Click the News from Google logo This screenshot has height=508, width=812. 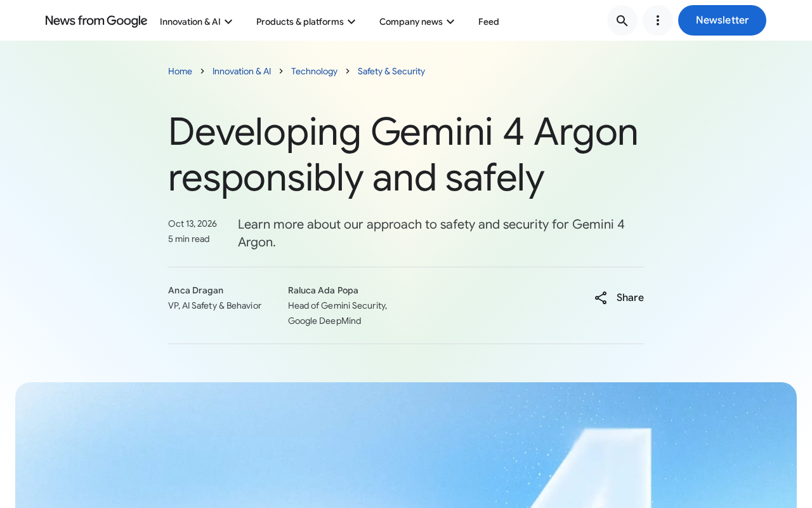(x=96, y=21)
